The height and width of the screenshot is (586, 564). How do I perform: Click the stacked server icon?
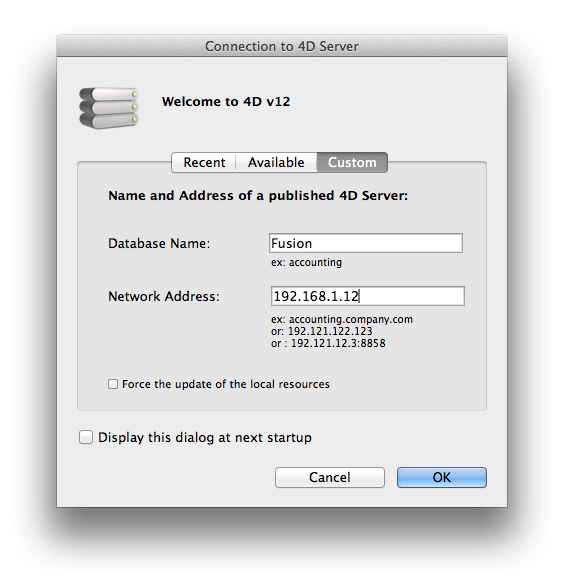pyautogui.click(x=109, y=108)
